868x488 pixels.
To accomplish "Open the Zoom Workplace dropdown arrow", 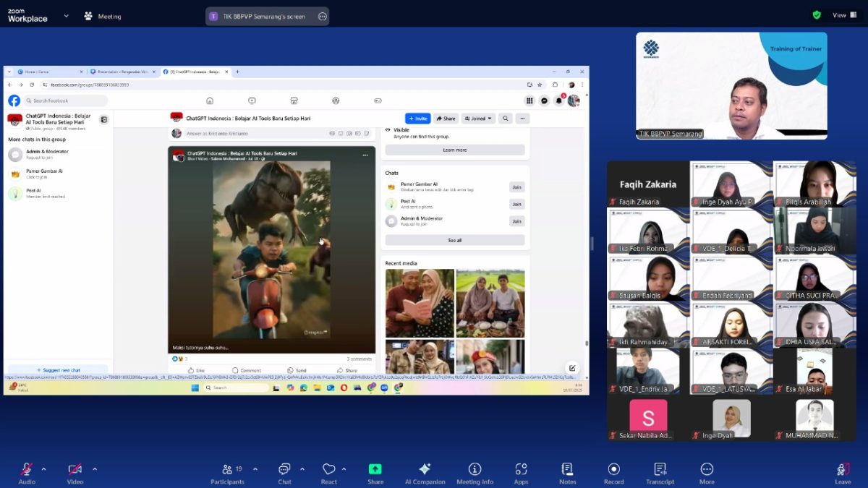I will coord(66,15).
